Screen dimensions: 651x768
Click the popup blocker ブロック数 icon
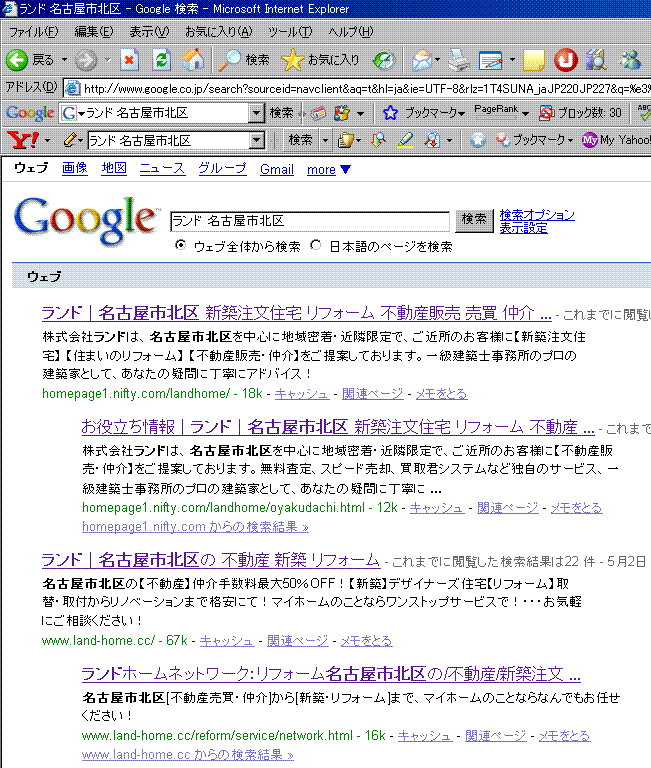[x=545, y=113]
